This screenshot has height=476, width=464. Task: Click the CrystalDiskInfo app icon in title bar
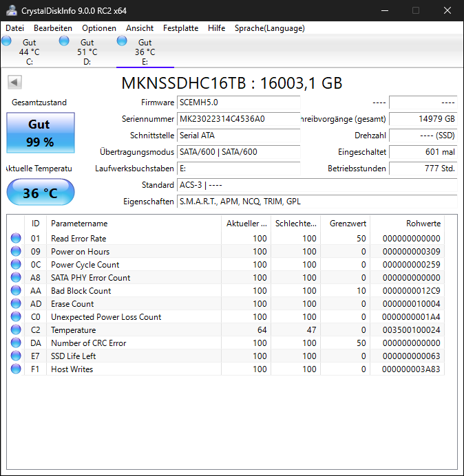pos(12,10)
